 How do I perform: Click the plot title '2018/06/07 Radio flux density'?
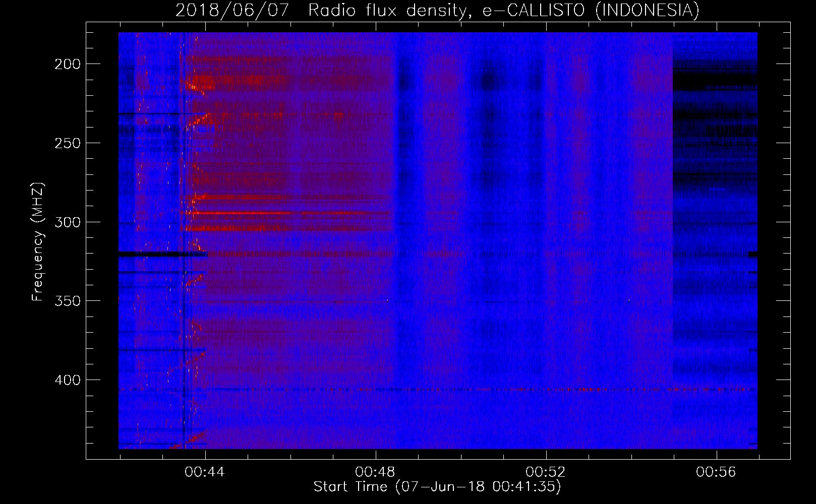coord(438,10)
